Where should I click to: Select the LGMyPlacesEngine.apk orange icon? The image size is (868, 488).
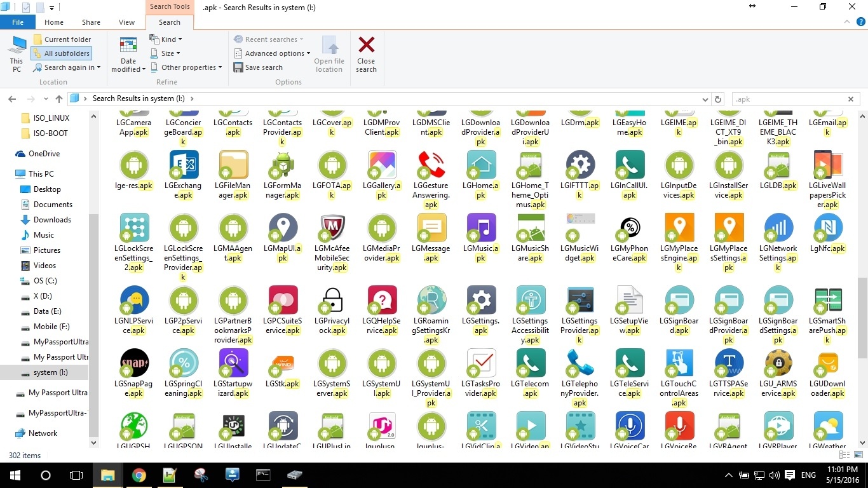point(679,228)
